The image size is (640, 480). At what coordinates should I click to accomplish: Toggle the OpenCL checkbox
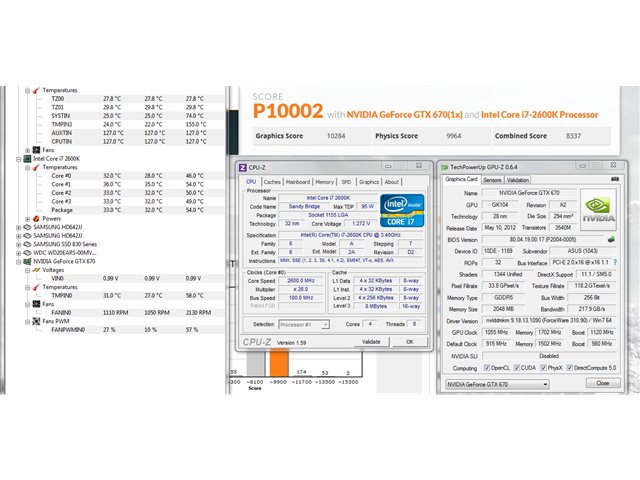(487, 368)
